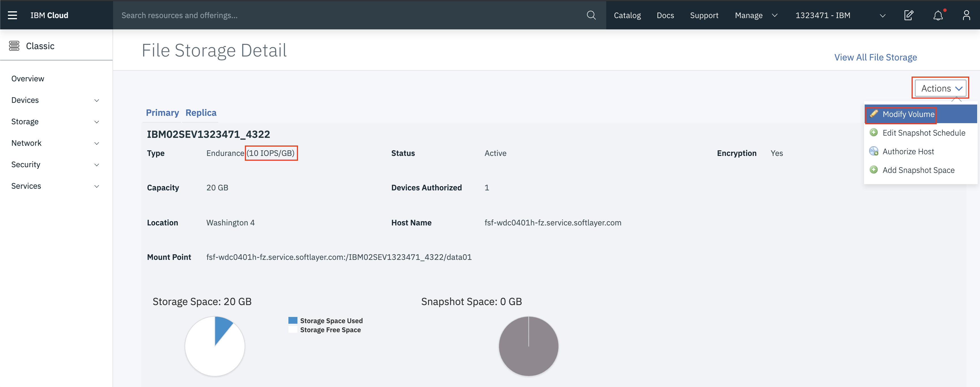Switch to the Replica tab
980x387 pixels.
201,113
